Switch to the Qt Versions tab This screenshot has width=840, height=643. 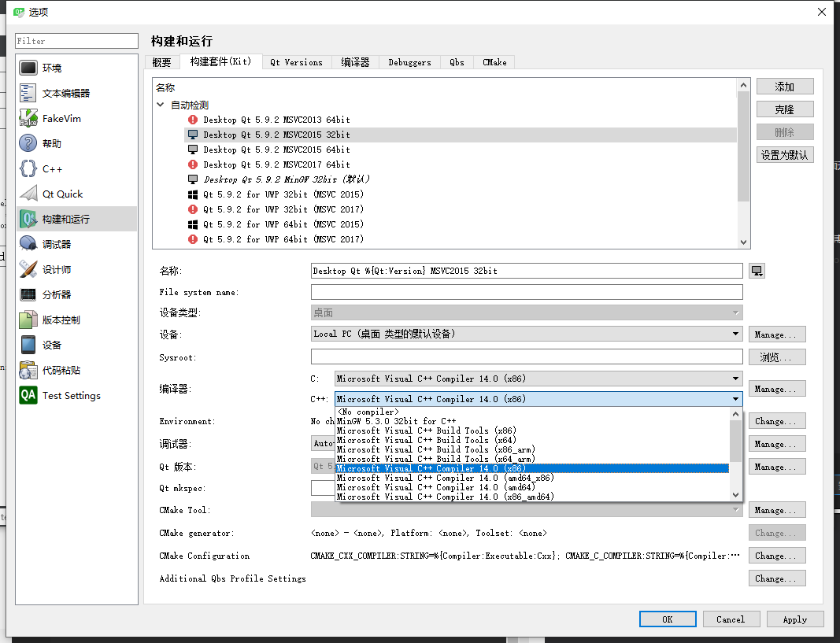click(297, 61)
